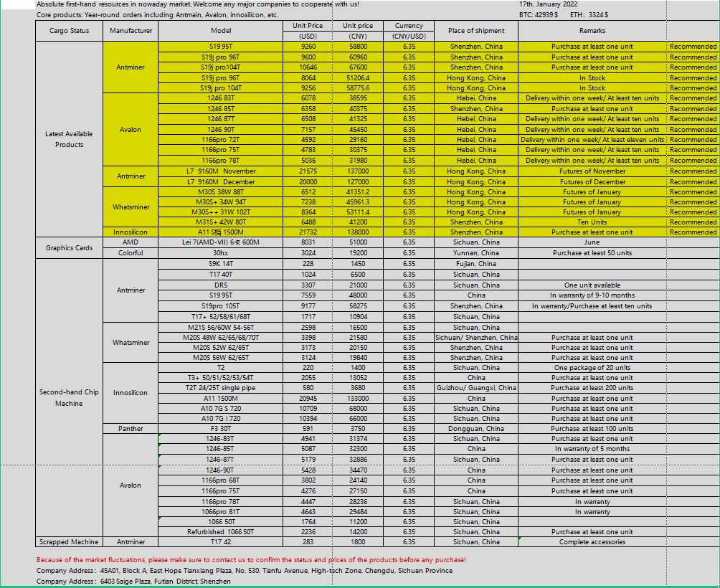
Task: Click the "137000" CNY price cell
Action: [x=358, y=171]
